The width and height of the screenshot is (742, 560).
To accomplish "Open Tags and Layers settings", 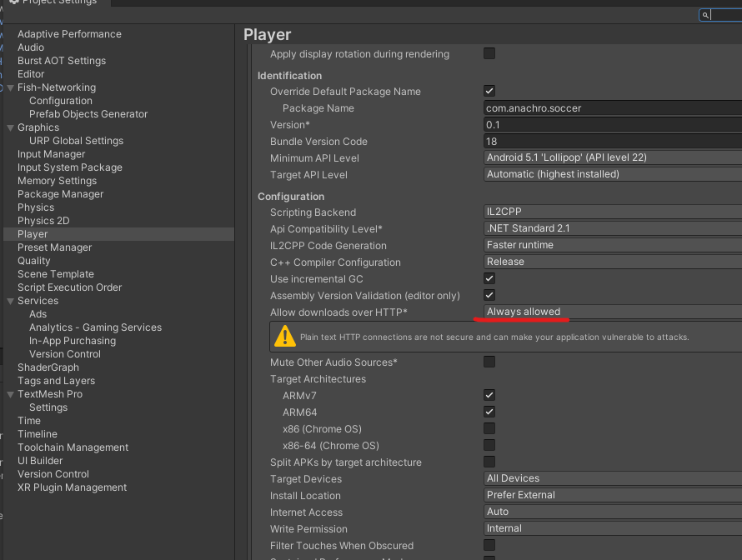I will pyautogui.click(x=57, y=381).
